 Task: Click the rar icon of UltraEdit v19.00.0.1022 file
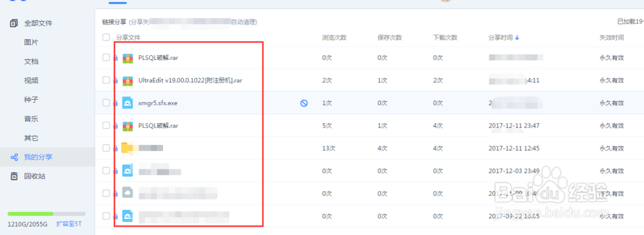point(128,80)
